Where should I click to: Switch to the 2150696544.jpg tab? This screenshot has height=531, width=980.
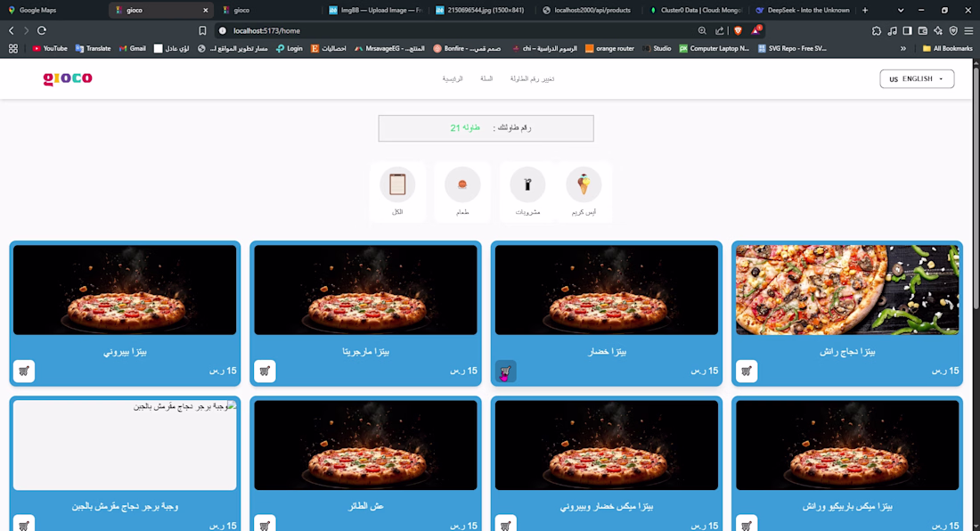(x=481, y=10)
